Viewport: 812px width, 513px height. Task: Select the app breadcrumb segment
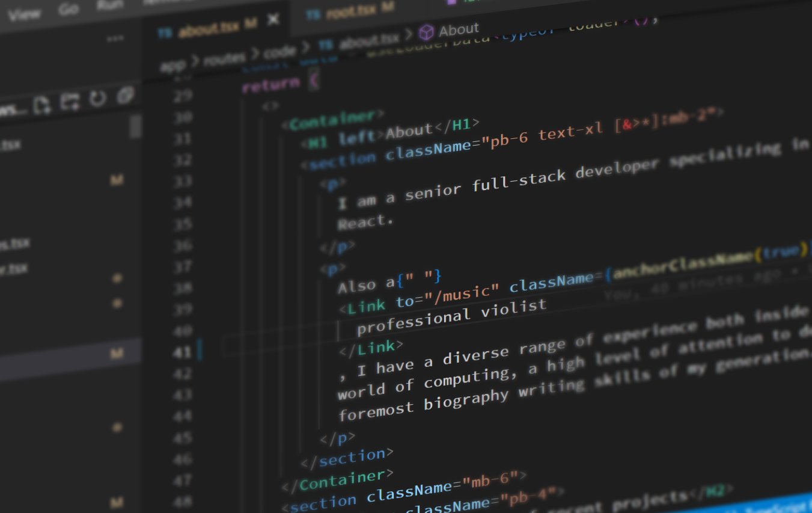172,64
